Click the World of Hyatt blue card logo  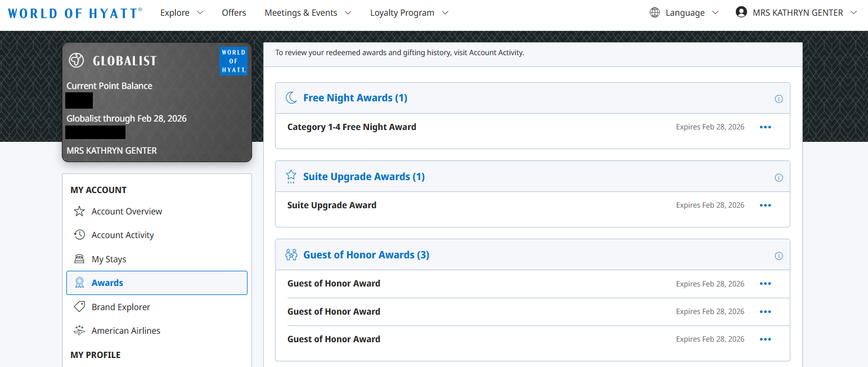pyautogui.click(x=233, y=61)
